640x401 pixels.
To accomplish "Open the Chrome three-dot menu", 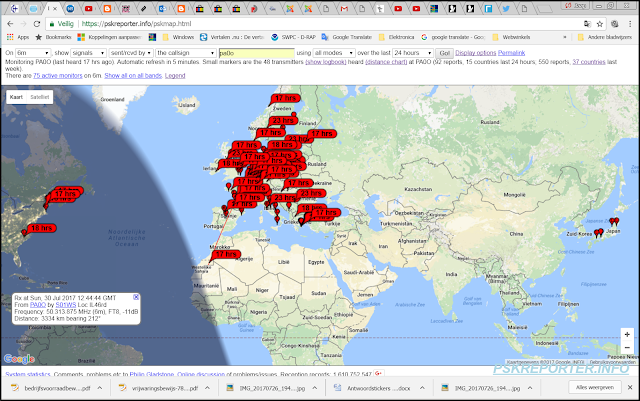I will (630, 24).
